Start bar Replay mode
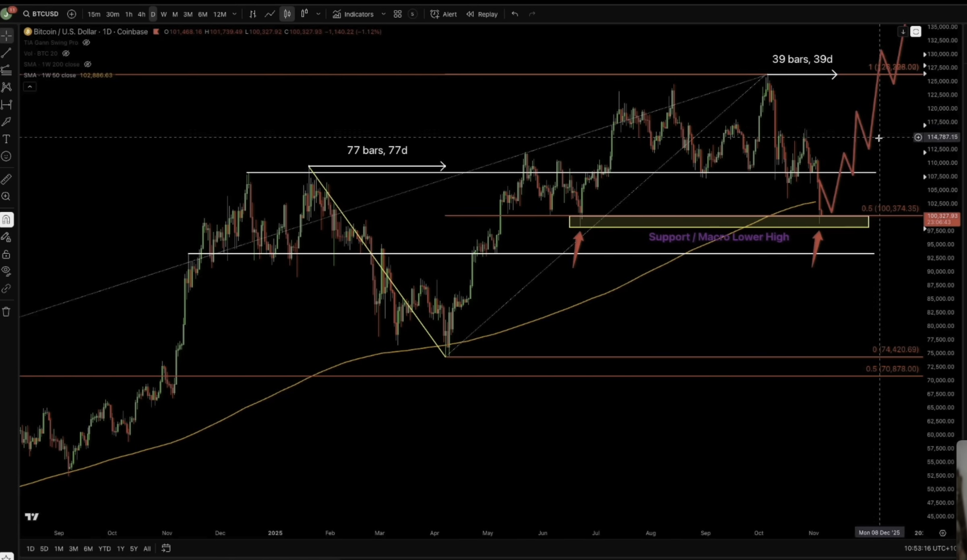Image resolution: width=967 pixels, height=560 pixels. 482,14
